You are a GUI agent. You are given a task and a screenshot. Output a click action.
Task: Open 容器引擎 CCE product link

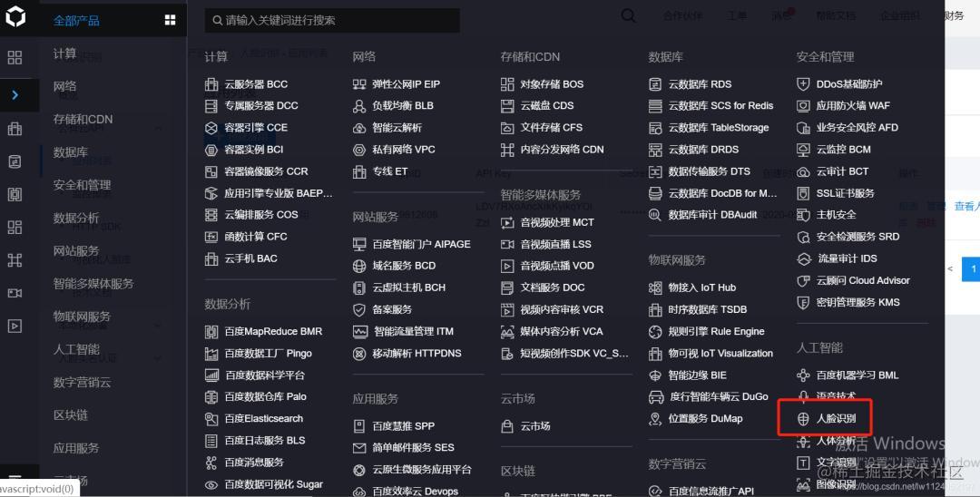click(256, 127)
